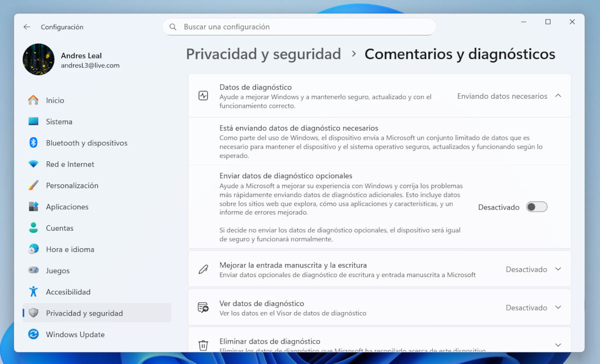Viewport: 600px width, 364px height.
Task: Click Privacidad y seguridad breadcrumb link
Action: (263, 54)
